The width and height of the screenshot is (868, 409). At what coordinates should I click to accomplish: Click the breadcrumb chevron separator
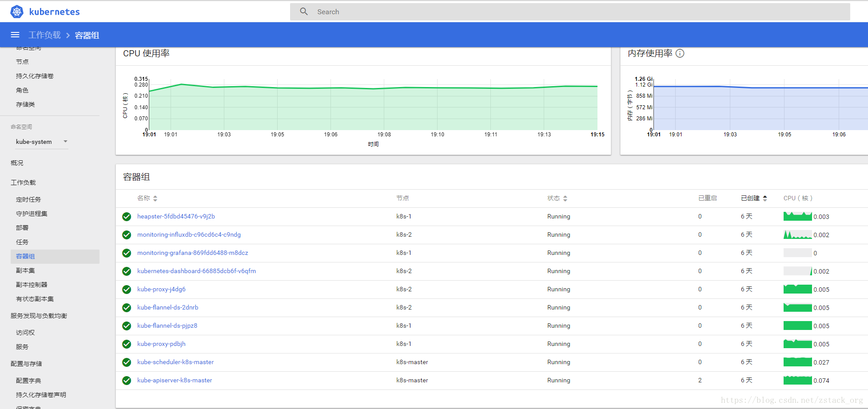coord(68,35)
